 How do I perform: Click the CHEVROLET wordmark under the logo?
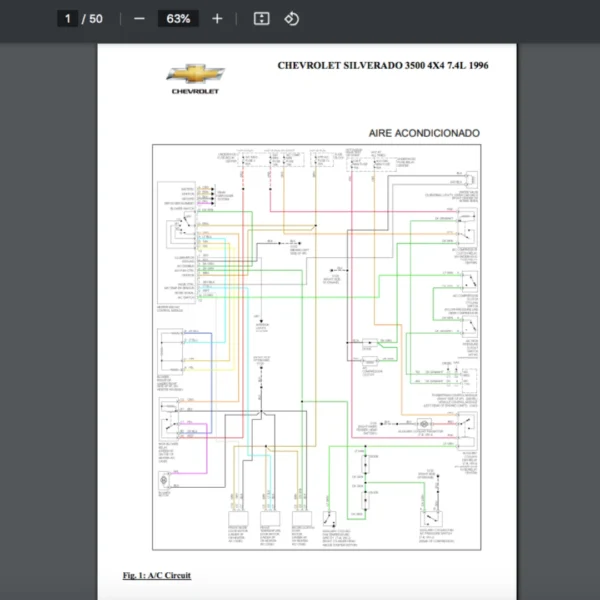coord(195,91)
